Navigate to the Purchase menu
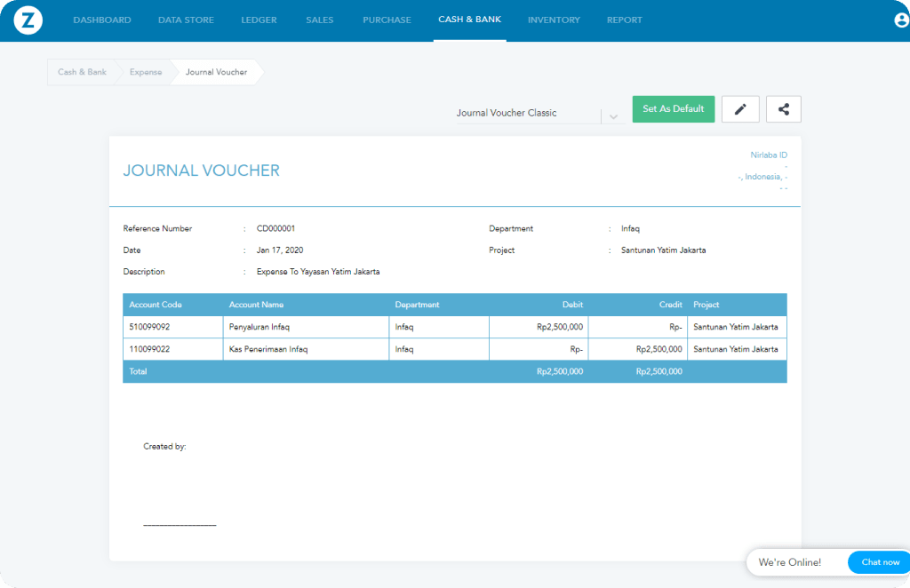Viewport: 910px width, 588px height. click(387, 20)
